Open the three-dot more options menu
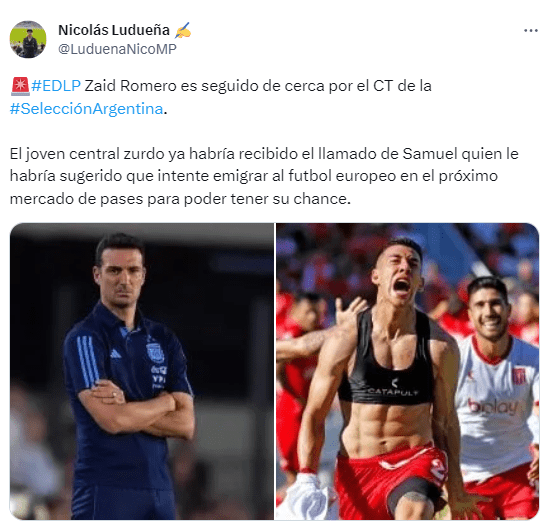557x531 pixels. click(531, 31)
